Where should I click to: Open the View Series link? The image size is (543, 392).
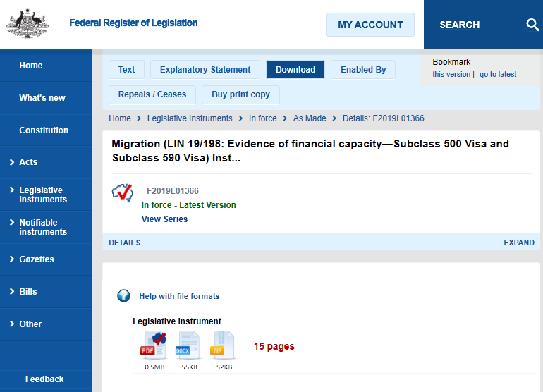pos(164,219)
